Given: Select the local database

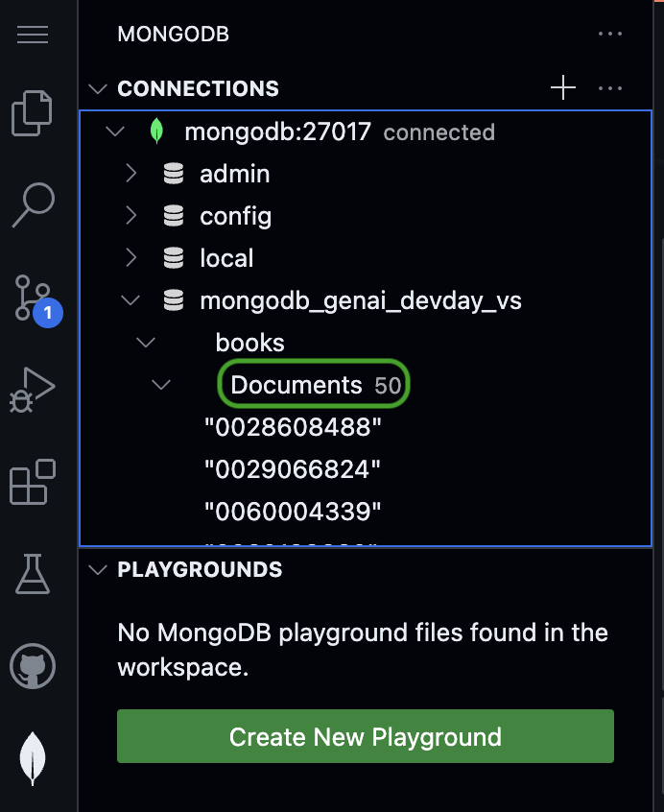Looking at the screenshot, I should click(366, 258).
